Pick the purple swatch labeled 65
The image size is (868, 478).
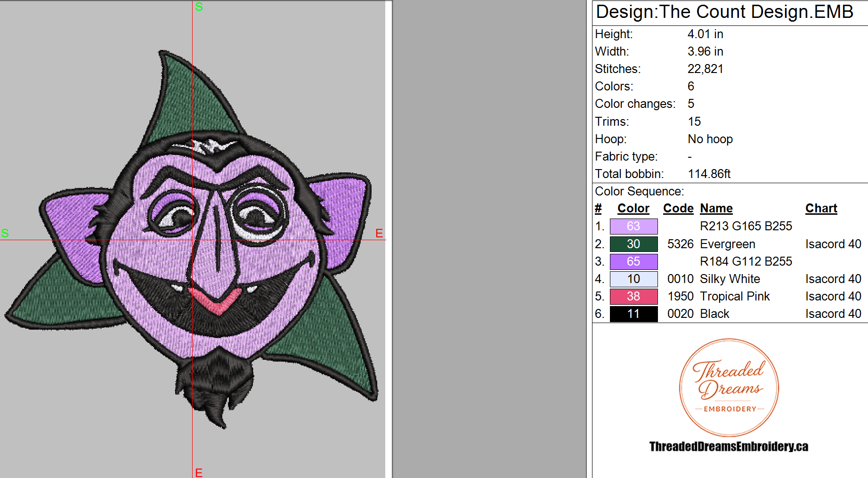tap(633, 261)
